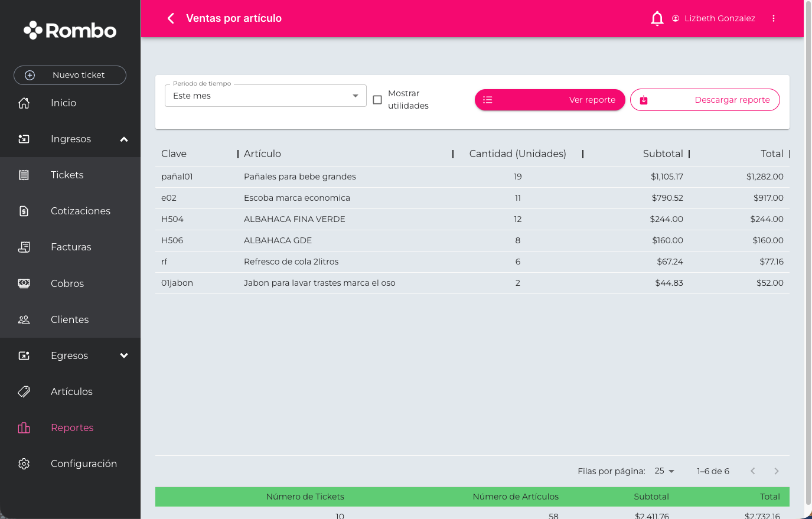The height and width of the screenshot is (519, 812).
Task: Enable the Mostrar utilidades checkbox
Action: [x=377, y=100]
